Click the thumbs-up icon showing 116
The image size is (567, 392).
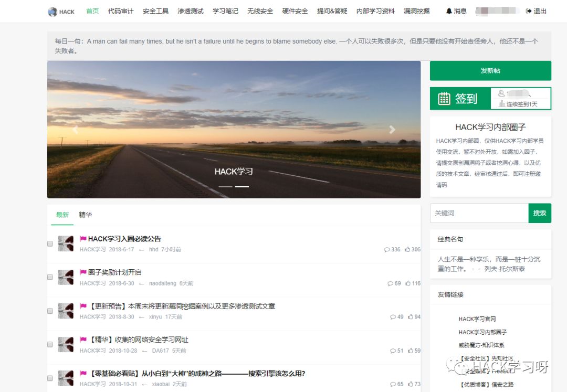click(x=407, y=283)
